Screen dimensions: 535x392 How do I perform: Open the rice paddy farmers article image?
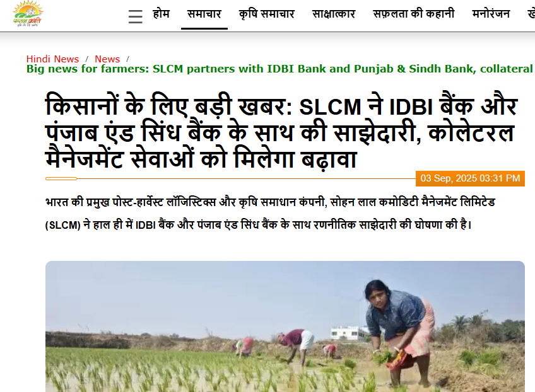point(285,326)
